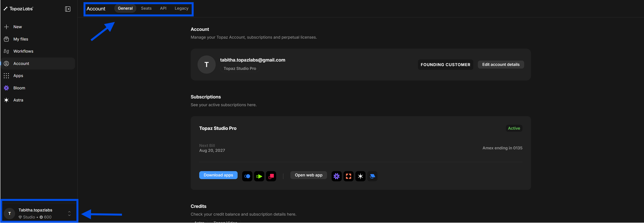The height and width of the screenshot is (223, 644).
Task: Open the white star web app icon
Action: [x=360, y=176]
